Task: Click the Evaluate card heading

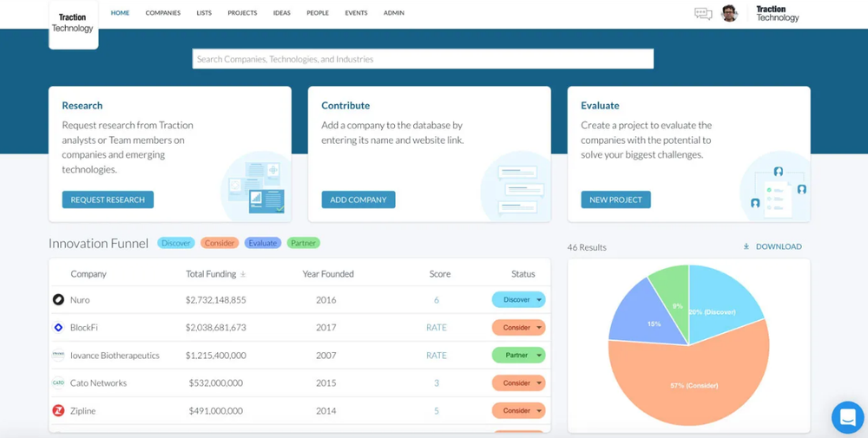Action: pyautogui.click(x=600, y=105)
